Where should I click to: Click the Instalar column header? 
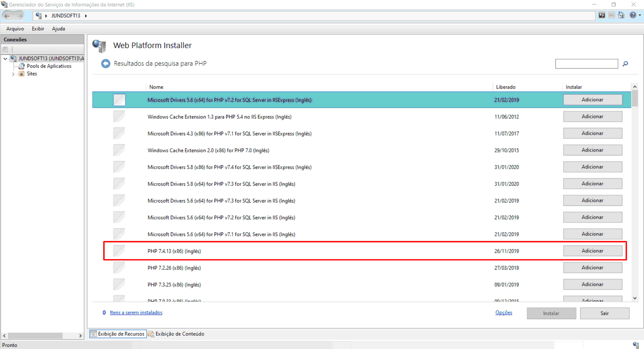point(597,87)
